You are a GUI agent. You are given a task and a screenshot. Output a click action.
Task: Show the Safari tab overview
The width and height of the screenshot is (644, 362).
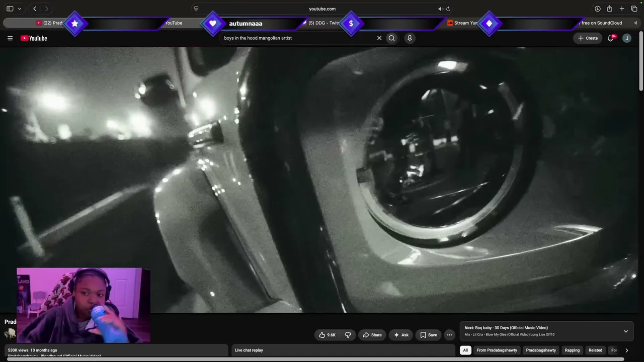[634, 9]
